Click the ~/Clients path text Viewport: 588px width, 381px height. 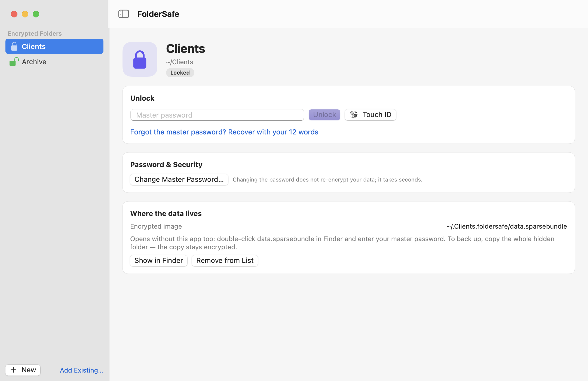tap(180, 62)
